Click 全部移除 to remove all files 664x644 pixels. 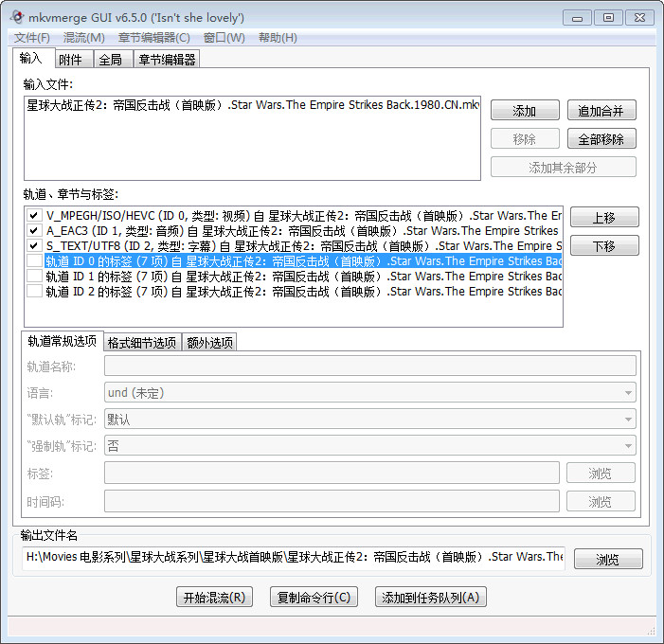point(601,139)
